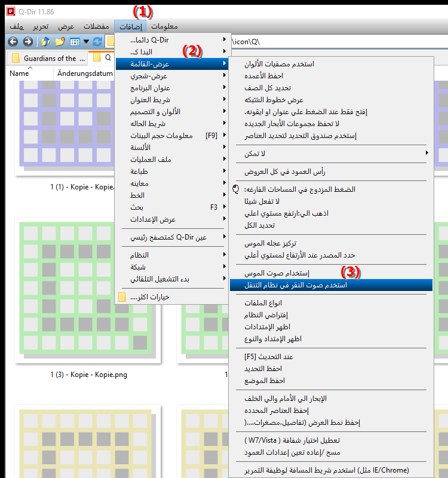Expand the شريط العنوان submenu
Image resolution: width=448 pixels, height=478 pixels.
[x=172, y=100]
